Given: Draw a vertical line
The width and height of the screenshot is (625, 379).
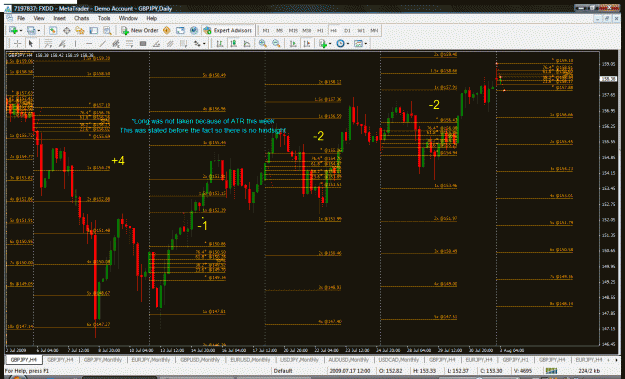Looking at the screenshot, I should (75, 44).
